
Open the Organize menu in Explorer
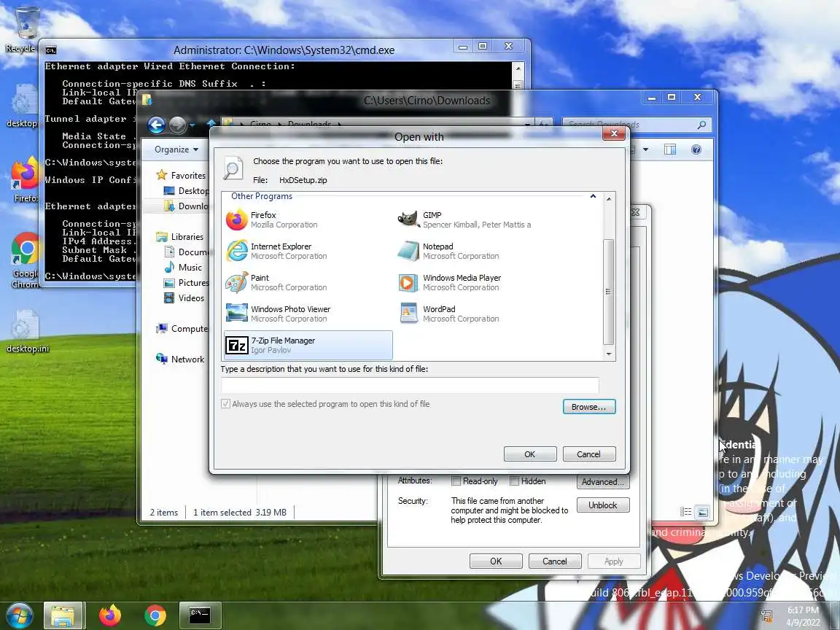point(176,149)
